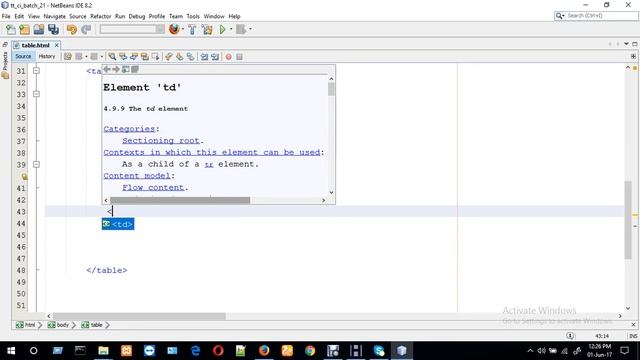This screenshot has width=640, height=360.
Task: Open the Projects side panel tab
Action: click(x=5, y=65)
